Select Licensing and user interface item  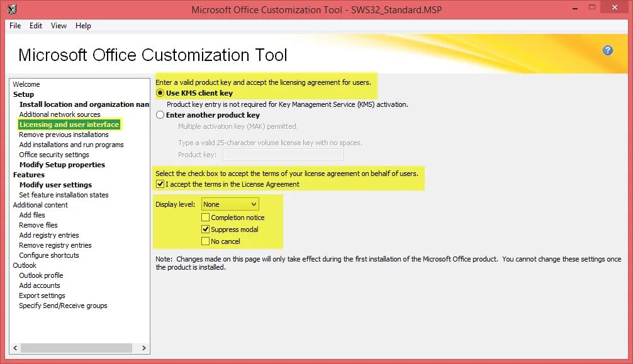point(69,124)
